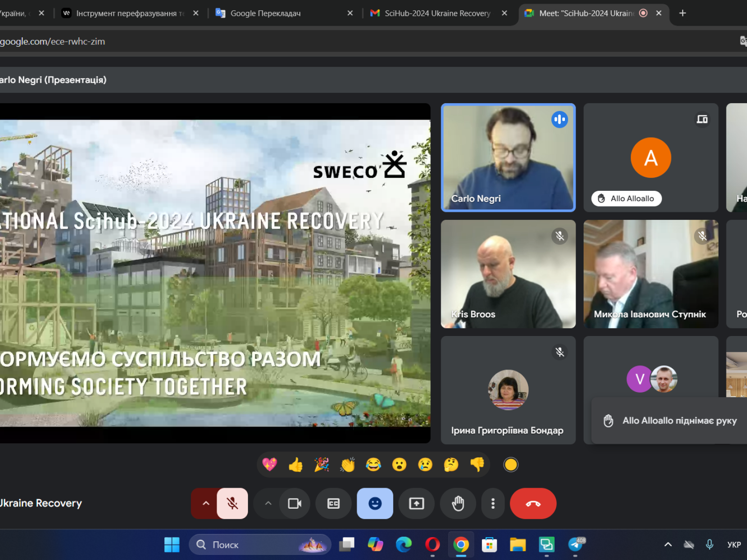Open Telegram from taskbar
This screenshot has width=747, height=560.
click(576, 545)
